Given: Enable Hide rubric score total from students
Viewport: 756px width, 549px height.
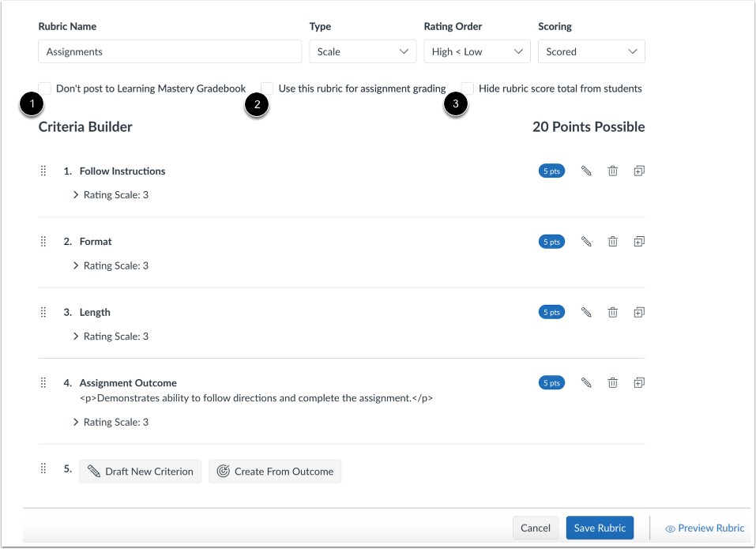Looking at the screenshot, I should tap(468, 88).
